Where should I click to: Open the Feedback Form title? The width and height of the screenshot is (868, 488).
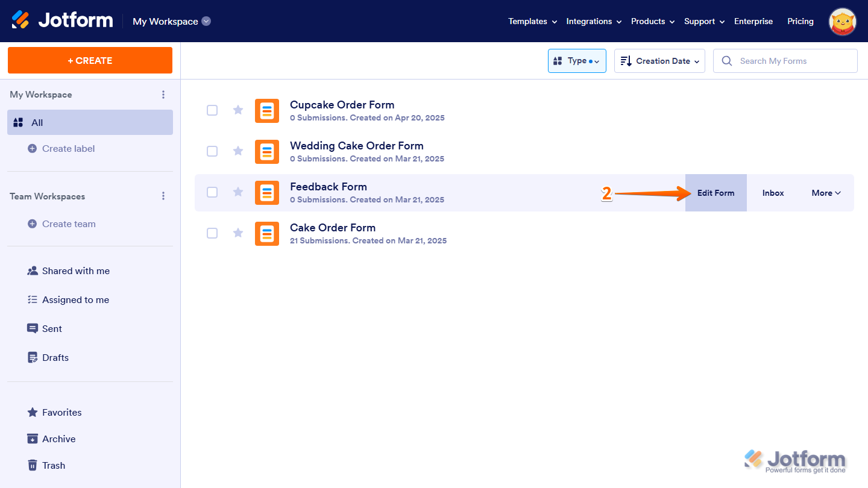click(x=329, y=187)
